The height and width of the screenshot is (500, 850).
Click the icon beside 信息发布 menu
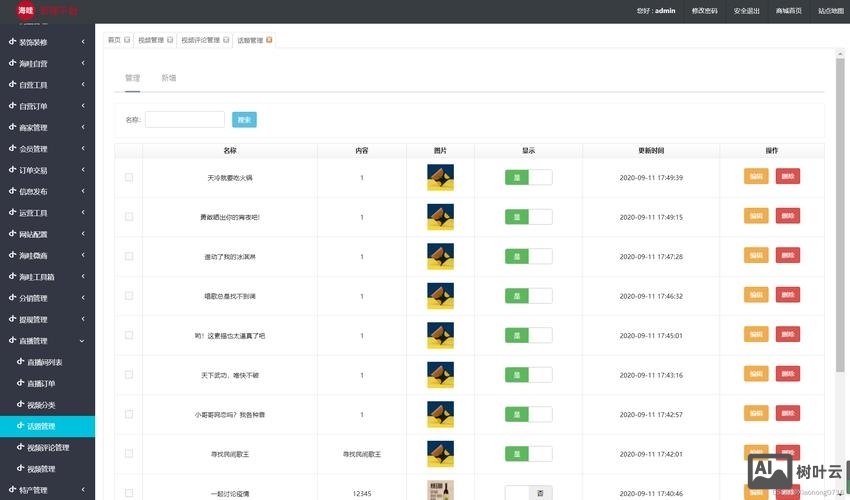(12, 191)
